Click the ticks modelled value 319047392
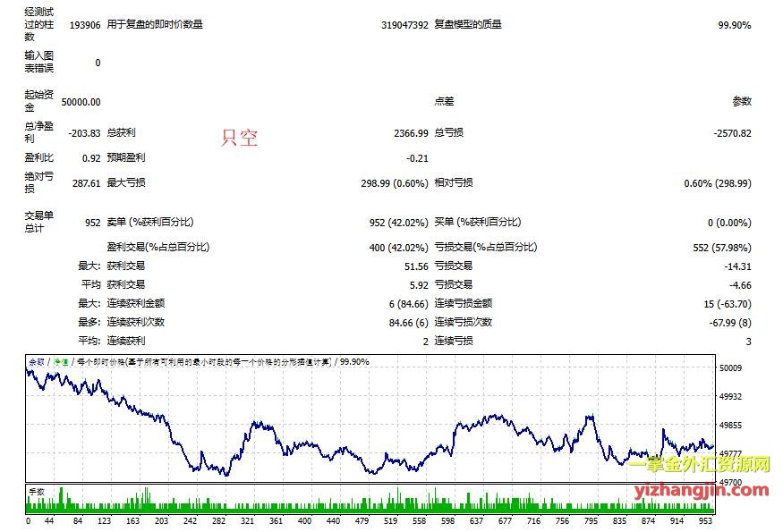Viewport: 783px width, 532px height. coord(404,25)
